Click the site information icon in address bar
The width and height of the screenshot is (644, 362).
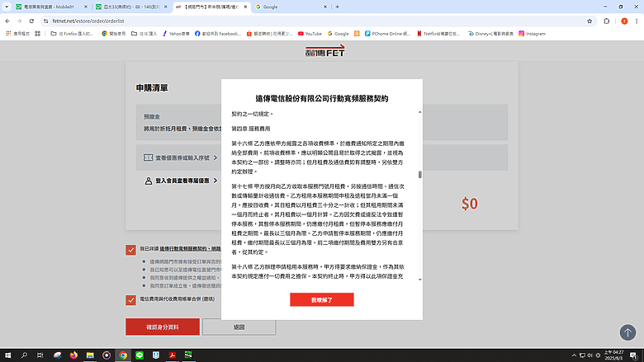[x=46, y=21]
